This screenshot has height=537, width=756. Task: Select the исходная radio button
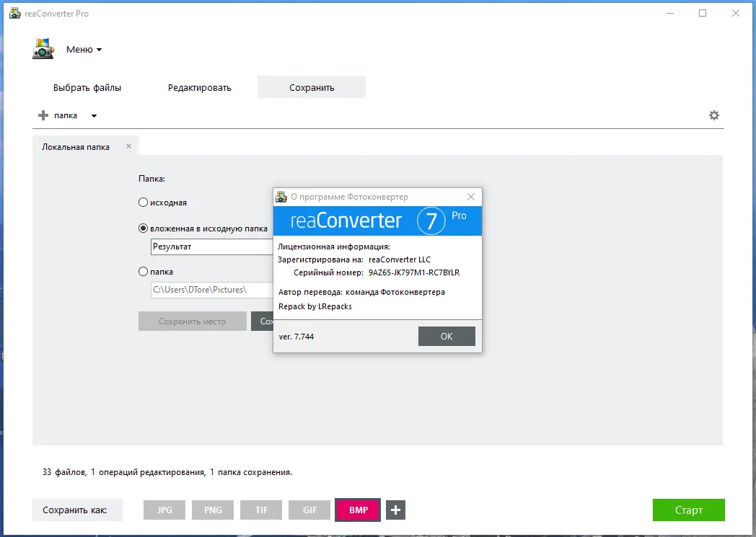pos(144,203)
